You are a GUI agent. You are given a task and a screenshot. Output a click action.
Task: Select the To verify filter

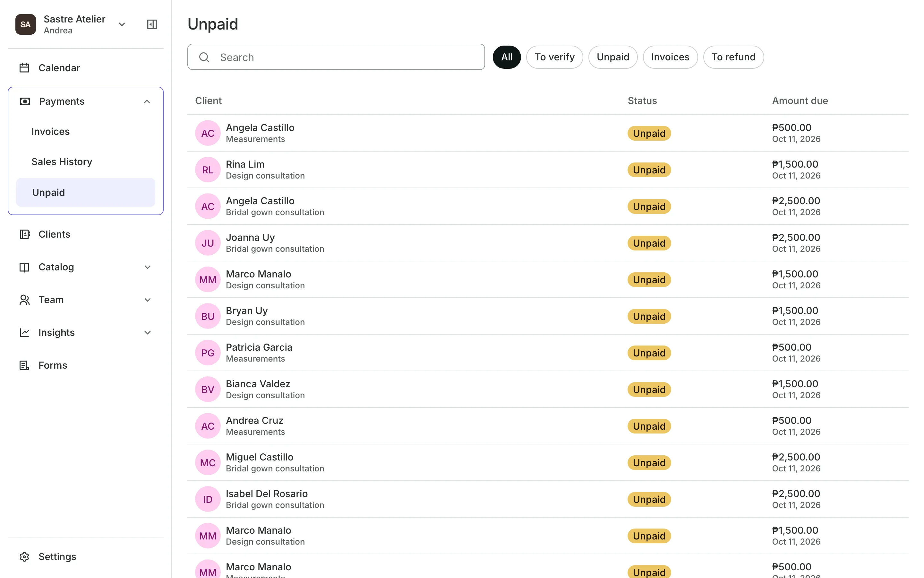[554, 57]
